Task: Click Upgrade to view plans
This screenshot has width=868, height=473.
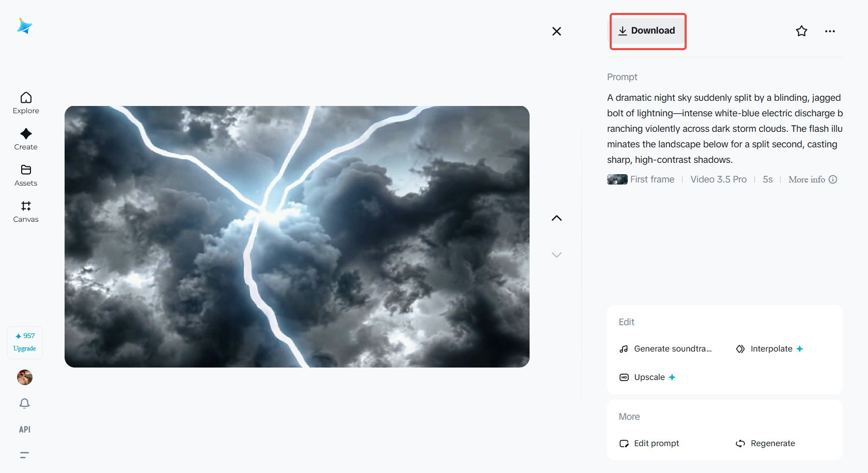Action: point(24,342)
